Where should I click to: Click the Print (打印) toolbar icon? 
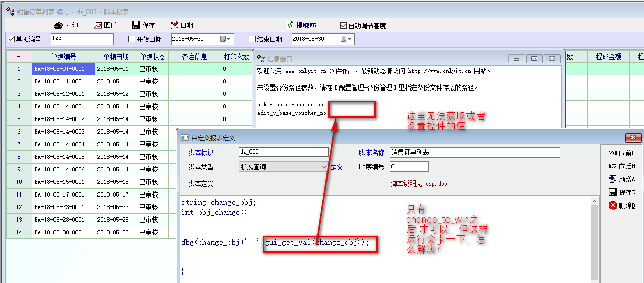59,25
